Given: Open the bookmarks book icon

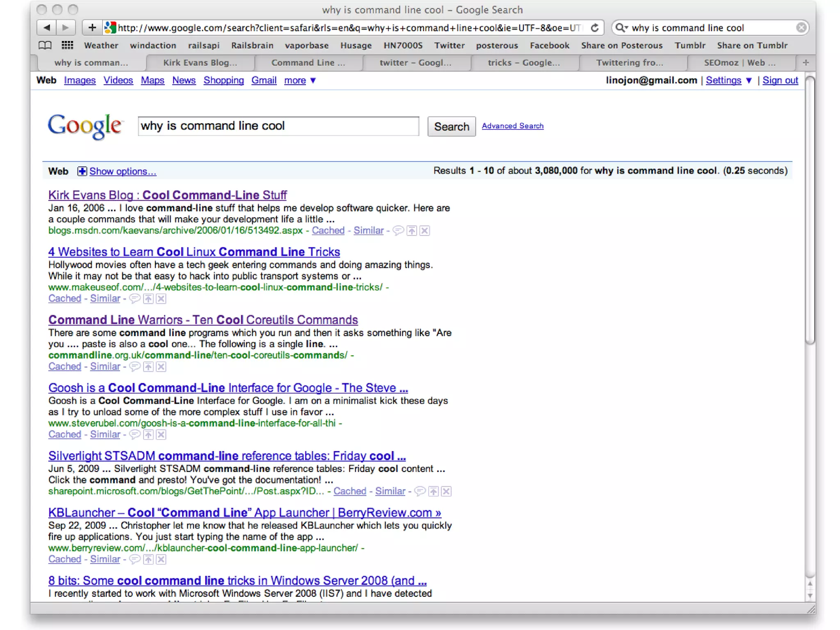Looking at the screenshot, I should point(45,45).
